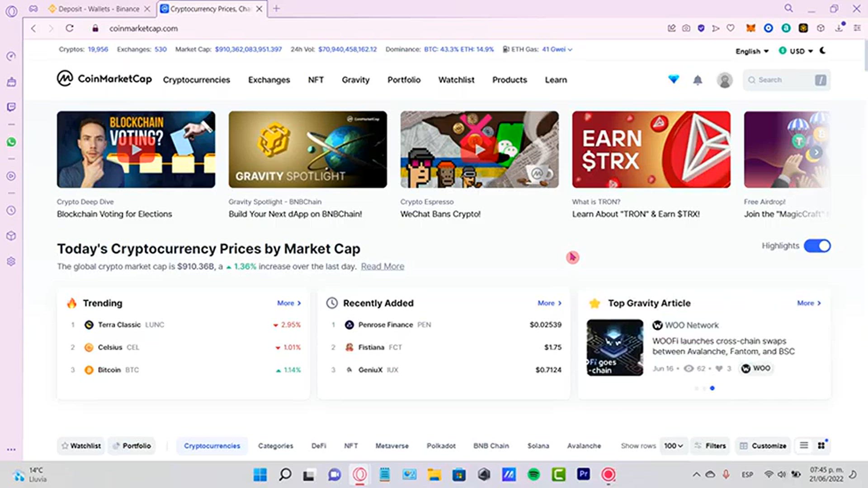Screen dimensions: 868x488
Task: Click the heart bookmark icon in address bar
Action: [x=731, y=28]
